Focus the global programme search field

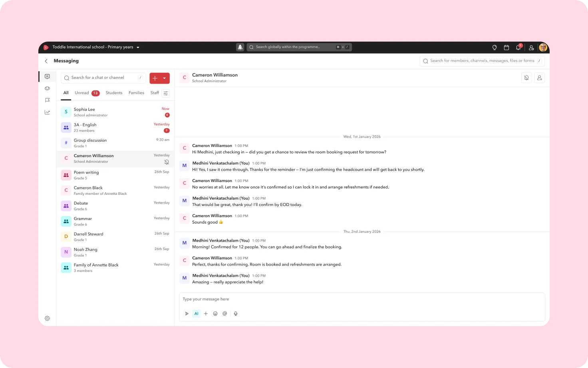(299, 47)
